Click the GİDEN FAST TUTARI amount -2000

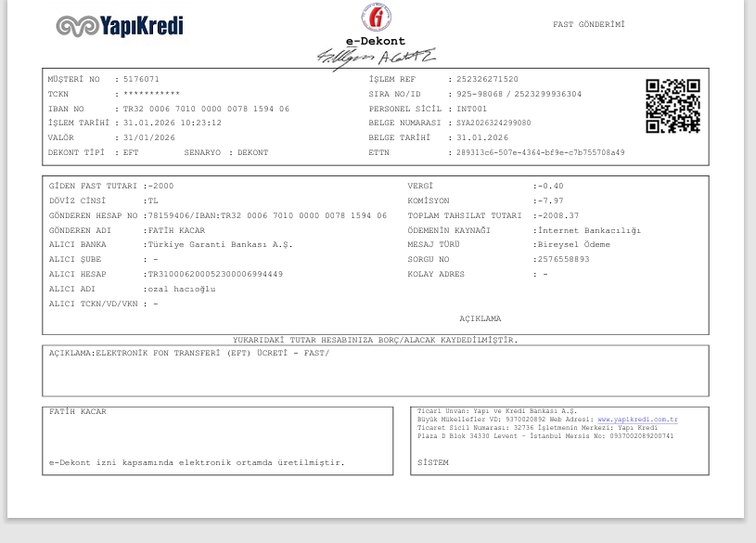160,186
